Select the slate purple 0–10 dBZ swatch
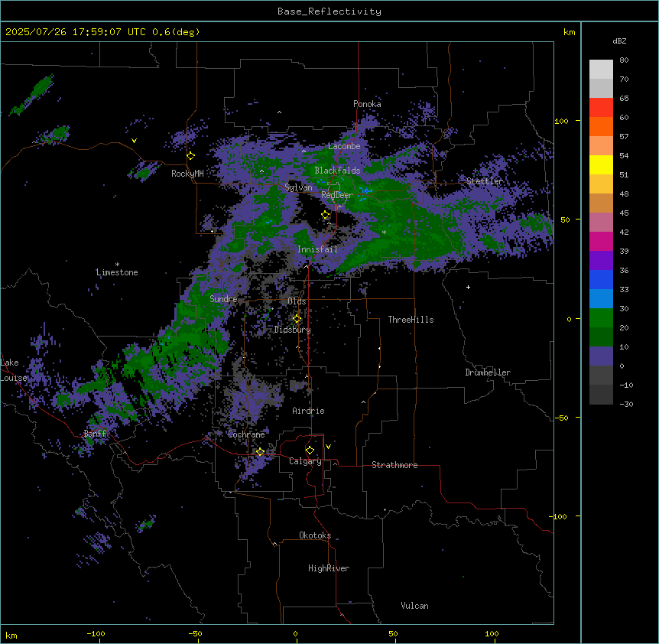This screenshot has height=644, width=659. click(x=601, y=356)
